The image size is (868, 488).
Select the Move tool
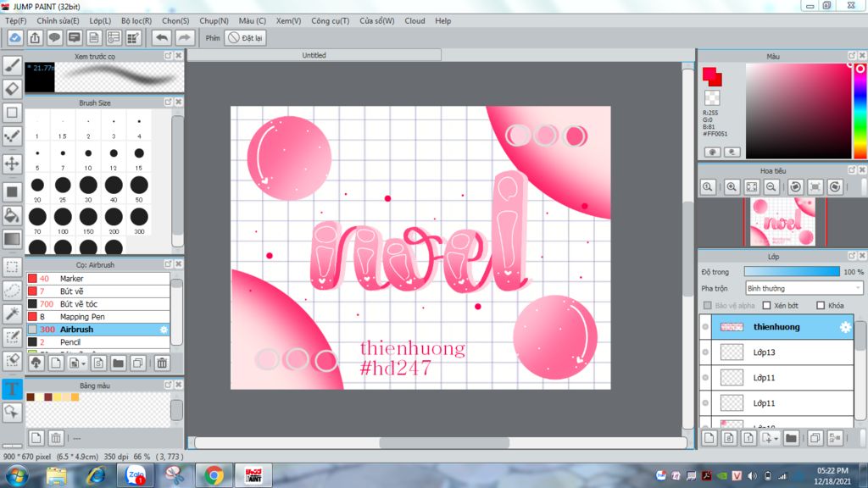[12, 164]
